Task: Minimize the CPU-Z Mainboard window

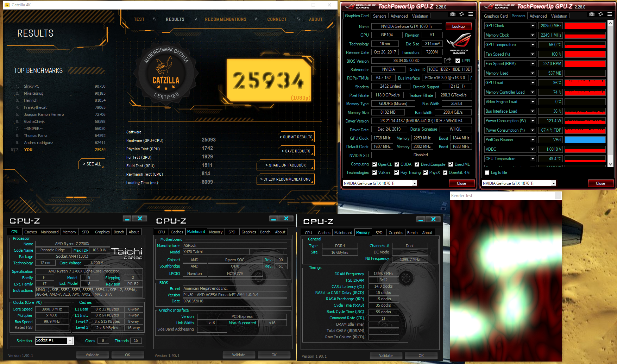Action: (273, 219)
